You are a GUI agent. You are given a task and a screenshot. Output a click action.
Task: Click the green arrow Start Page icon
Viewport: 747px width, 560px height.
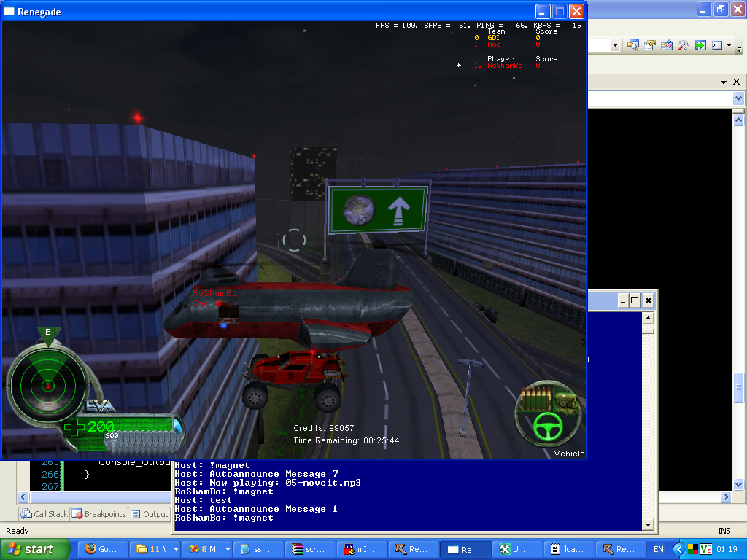tap(700, 45)
